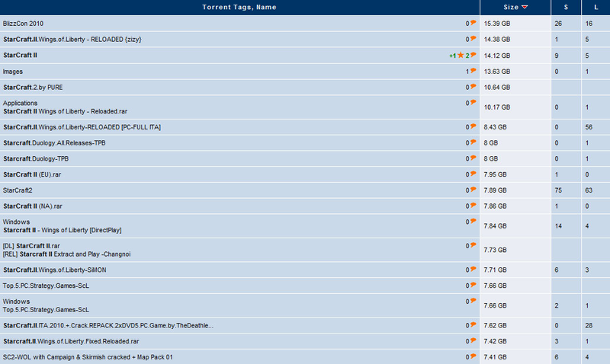Open StarCraft.2.by PURE torrent
Viewport: 610px width, 364px height.
click(33, 88)
